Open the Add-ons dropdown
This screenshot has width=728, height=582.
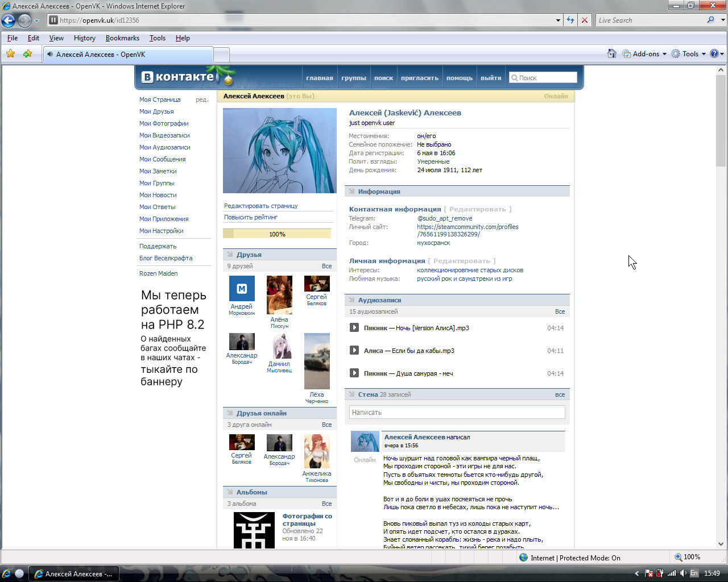[x=644, y=53]
